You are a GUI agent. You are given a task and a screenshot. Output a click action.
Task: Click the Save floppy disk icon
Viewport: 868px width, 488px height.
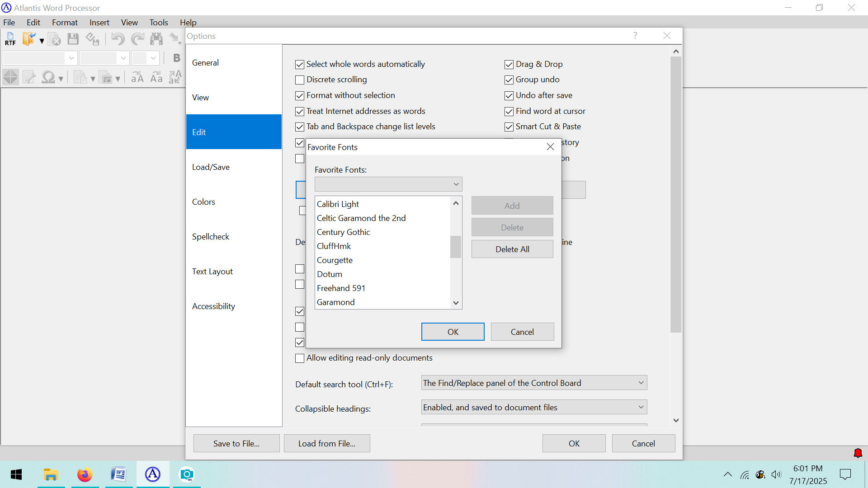click(x=73, y=39)
